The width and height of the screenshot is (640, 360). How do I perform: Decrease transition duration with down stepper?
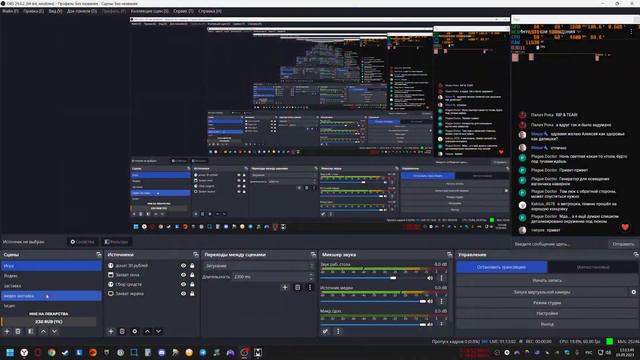point(311,279)
